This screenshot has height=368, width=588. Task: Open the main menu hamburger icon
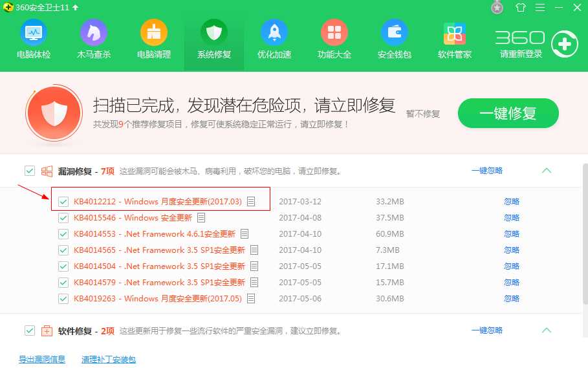pyautogui.click(x=540, y=8)
